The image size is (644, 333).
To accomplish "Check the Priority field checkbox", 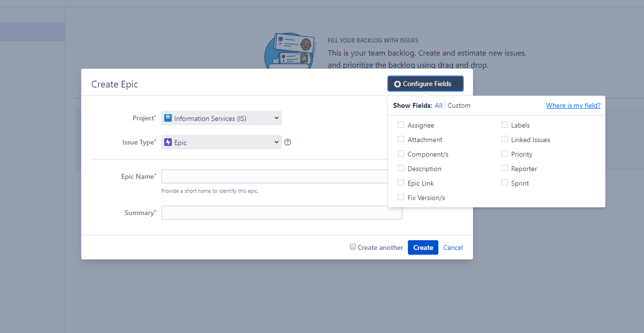I will (x=504, y=154).
